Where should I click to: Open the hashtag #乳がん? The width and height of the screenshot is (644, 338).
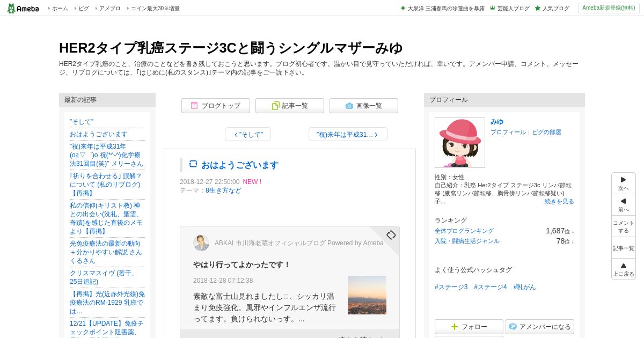click(x=524, y=287)
